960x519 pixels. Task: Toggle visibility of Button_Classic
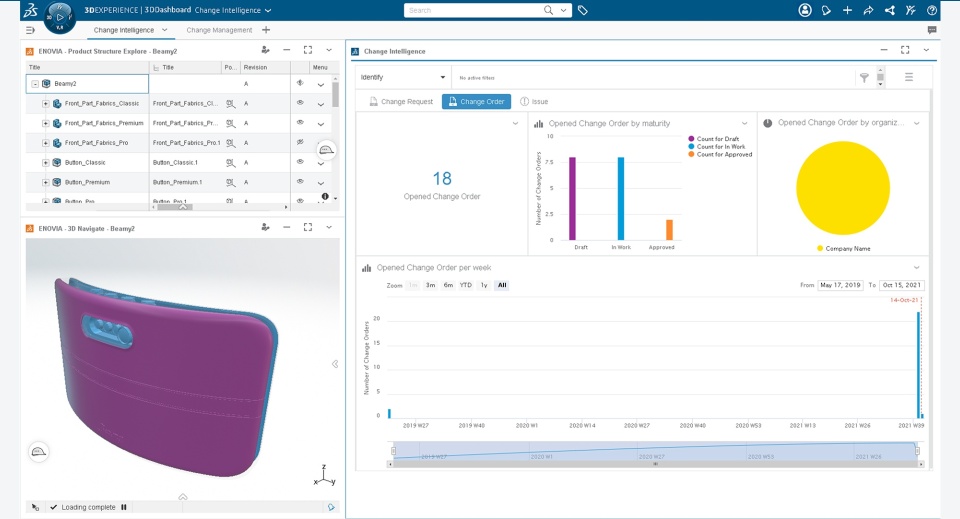pos(300,162)
